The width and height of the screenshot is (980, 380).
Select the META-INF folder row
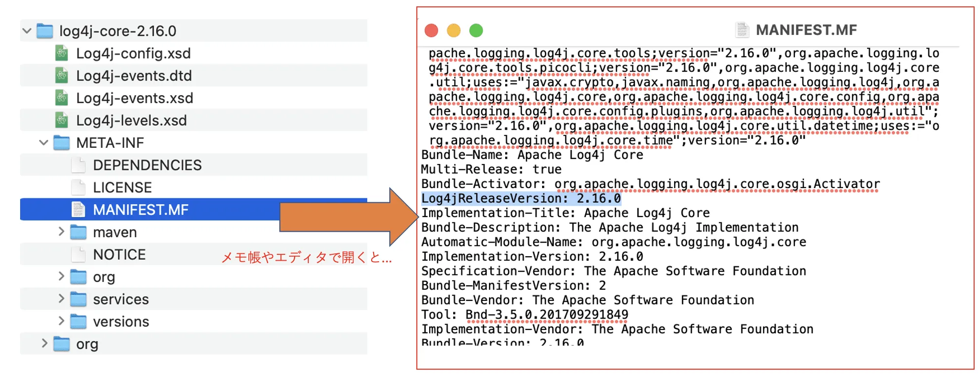click(x=193, y=143)
